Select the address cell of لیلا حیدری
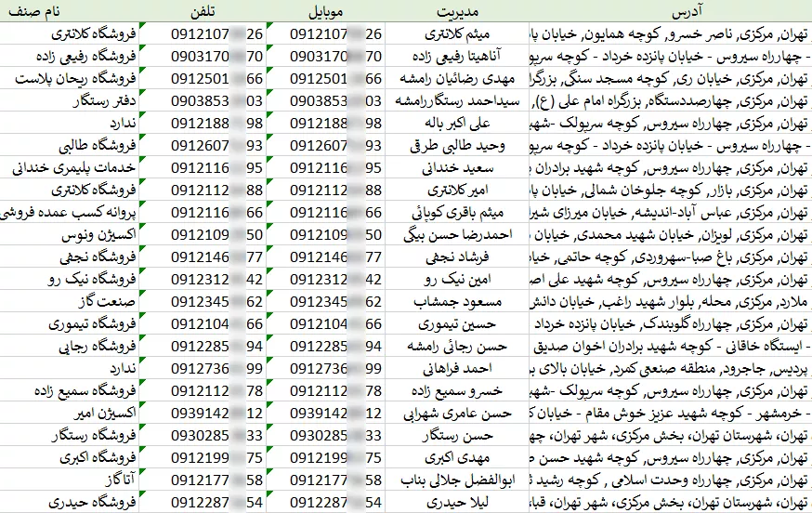The width and height of the screenshot is (812, 513). coord(671,502)
